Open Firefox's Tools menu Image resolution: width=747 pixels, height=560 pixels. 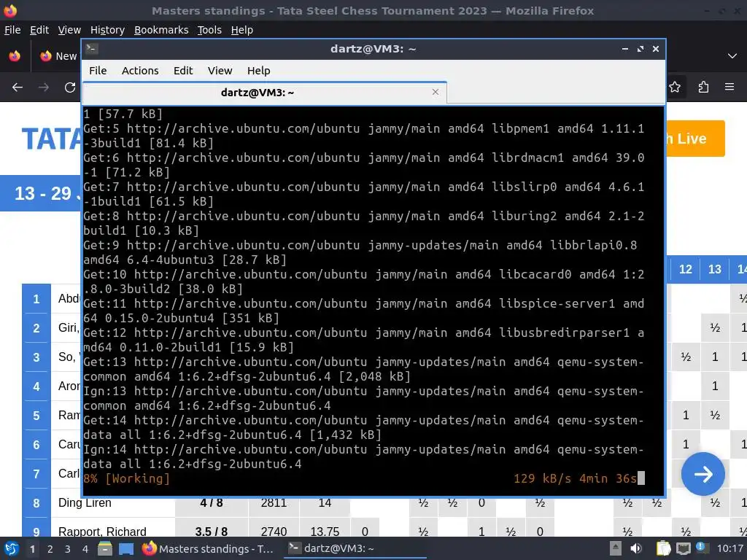(x=209, y=30)
